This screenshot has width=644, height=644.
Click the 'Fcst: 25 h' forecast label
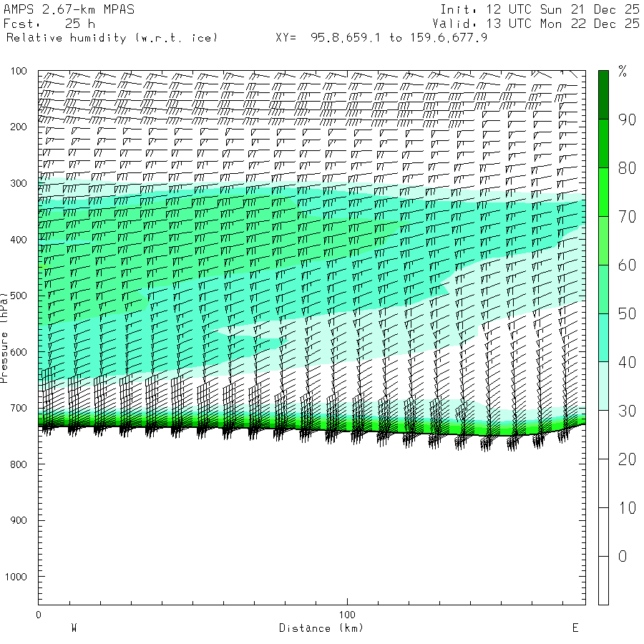click(49, 24)
